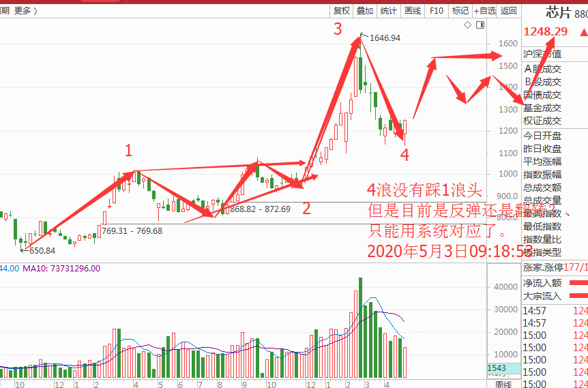Toggle the panel layout icon above chart
Screen dimensions: 588x388
480,25
